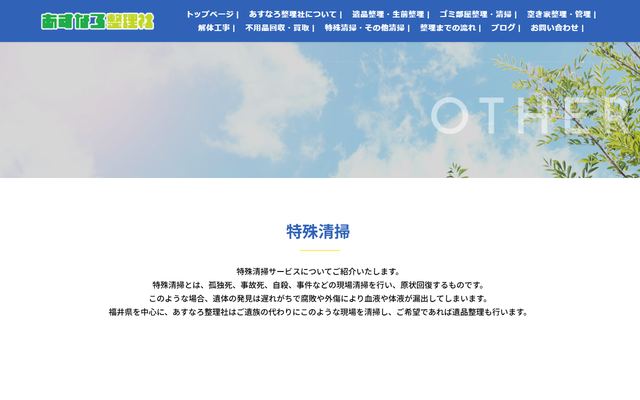Click paragraph line starting 特殊清掃とは
640x400 pixels.
coord(318,285)
